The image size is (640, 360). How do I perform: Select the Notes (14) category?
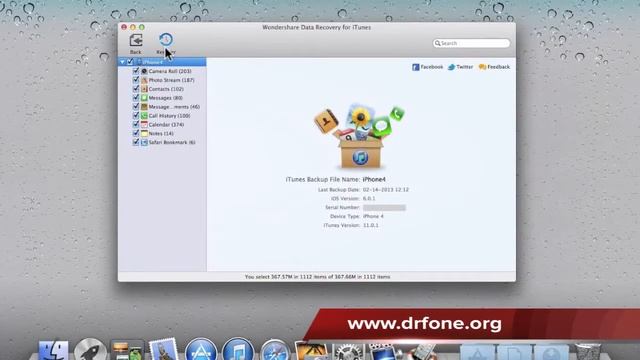(x=161, y=133)
